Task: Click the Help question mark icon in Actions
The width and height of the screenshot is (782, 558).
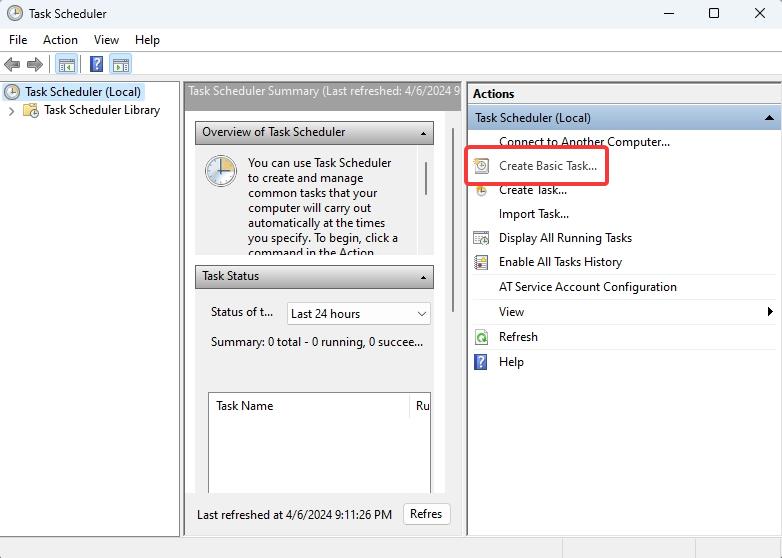Action: pyautogui.click(x=481, y=362)
